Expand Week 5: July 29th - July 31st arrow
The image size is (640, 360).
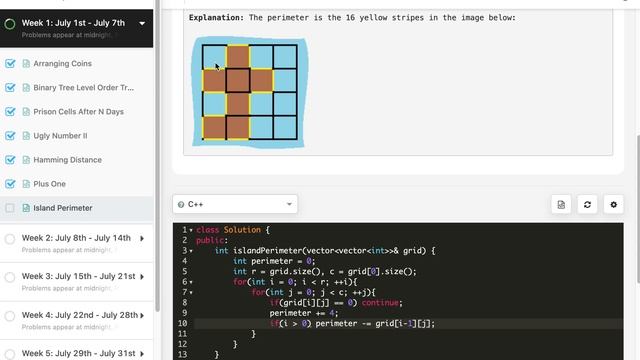[142, 354]
